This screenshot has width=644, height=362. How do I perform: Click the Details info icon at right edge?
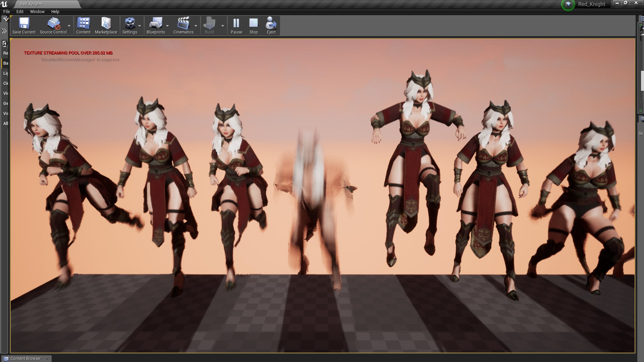tap(642, 119)
